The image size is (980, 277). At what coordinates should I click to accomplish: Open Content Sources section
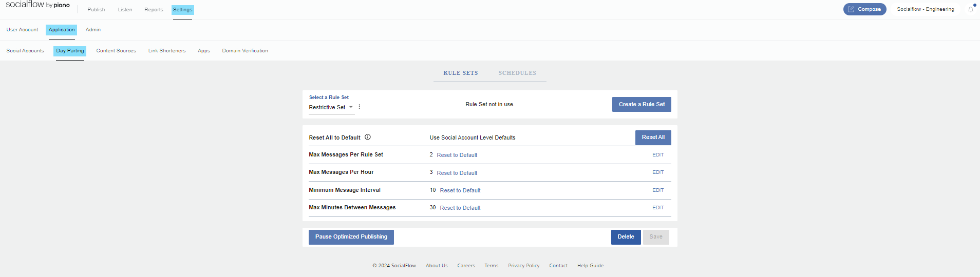[116, 51]
